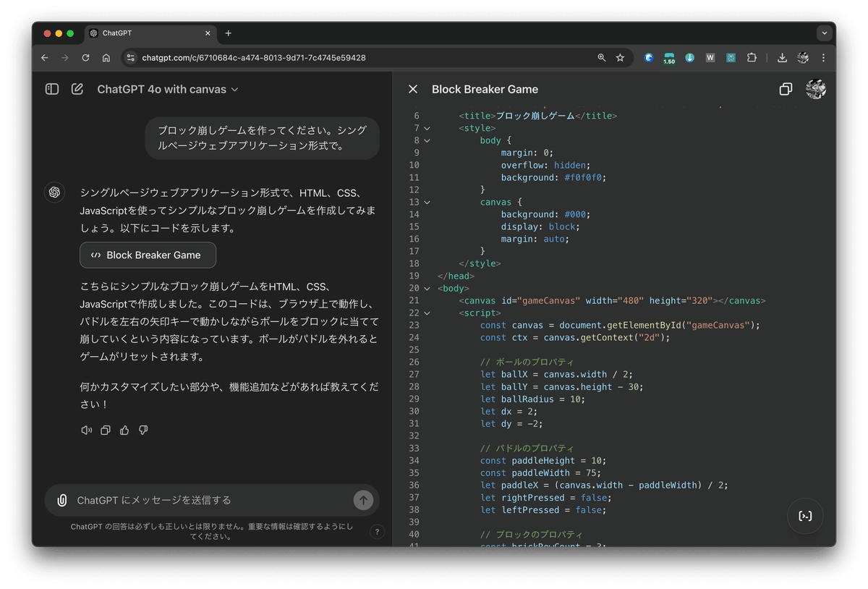
Task: Click the 'background: #f0f0f0;' code line
Action: [x=553, y=177]
